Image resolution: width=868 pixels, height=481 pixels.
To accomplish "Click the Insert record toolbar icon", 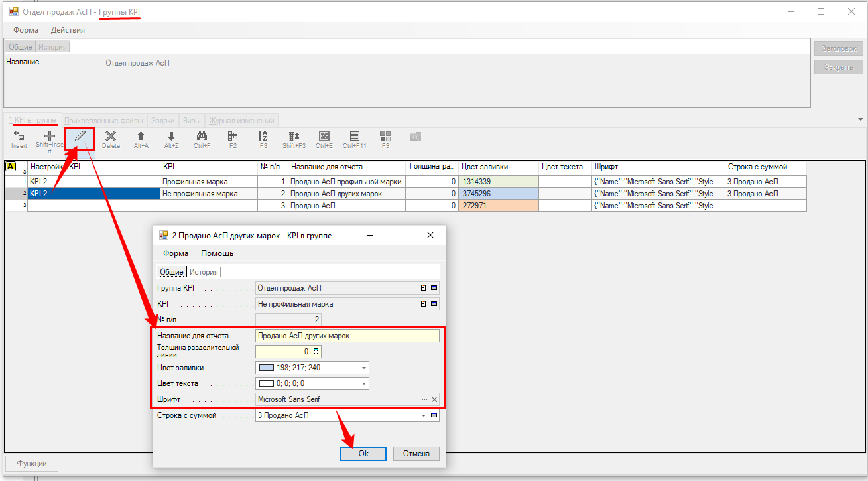I will pos(19,136).
